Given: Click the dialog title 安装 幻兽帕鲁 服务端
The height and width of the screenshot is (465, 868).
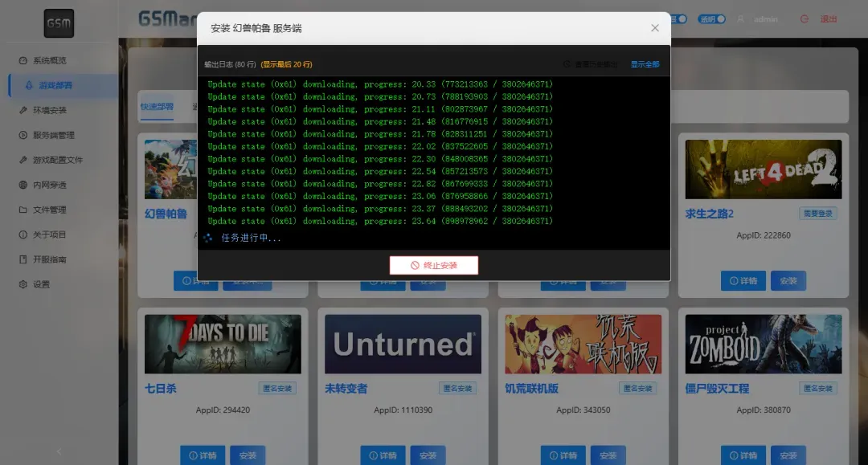Looking at the screenshot, I should [256, 28].
